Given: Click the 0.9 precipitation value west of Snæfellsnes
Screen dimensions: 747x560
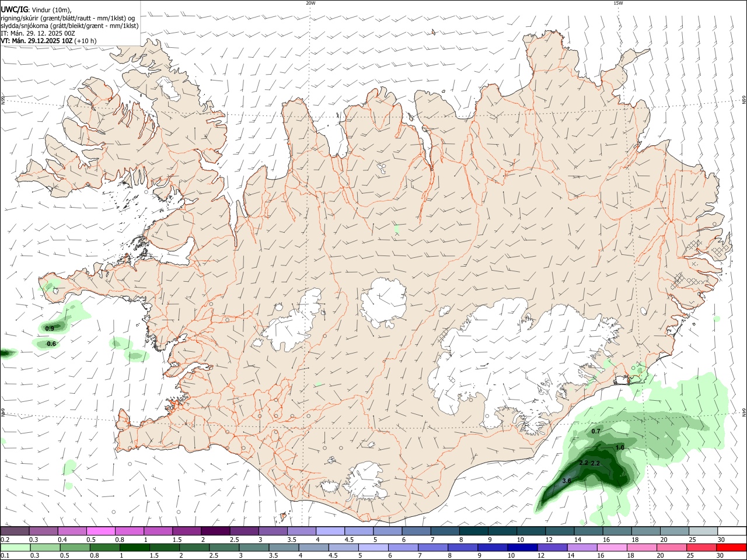Looking at the screenshot, I should click(50, 328).
